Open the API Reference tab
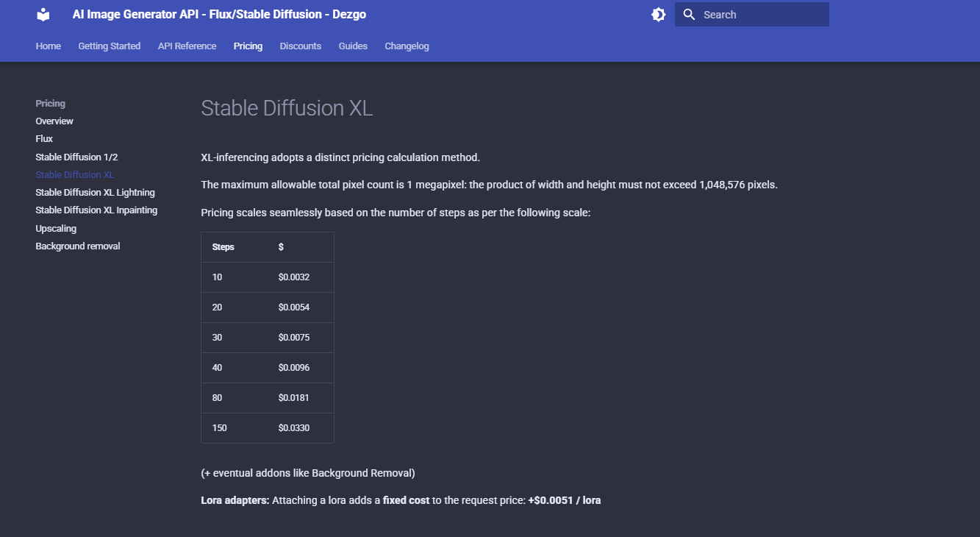This screenshot has height=537, width=980. (x=187, y=46)
